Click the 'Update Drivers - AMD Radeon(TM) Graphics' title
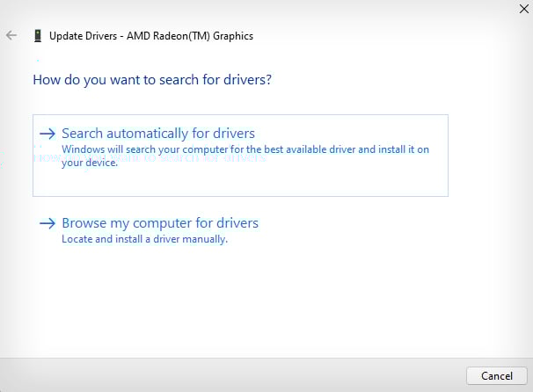This screenshot has height=392, width=533. (x=151, y=36)
